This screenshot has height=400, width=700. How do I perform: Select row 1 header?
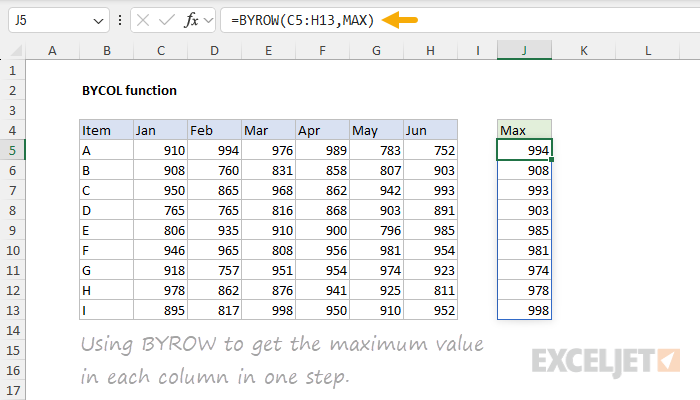click(x=12, y=71)
